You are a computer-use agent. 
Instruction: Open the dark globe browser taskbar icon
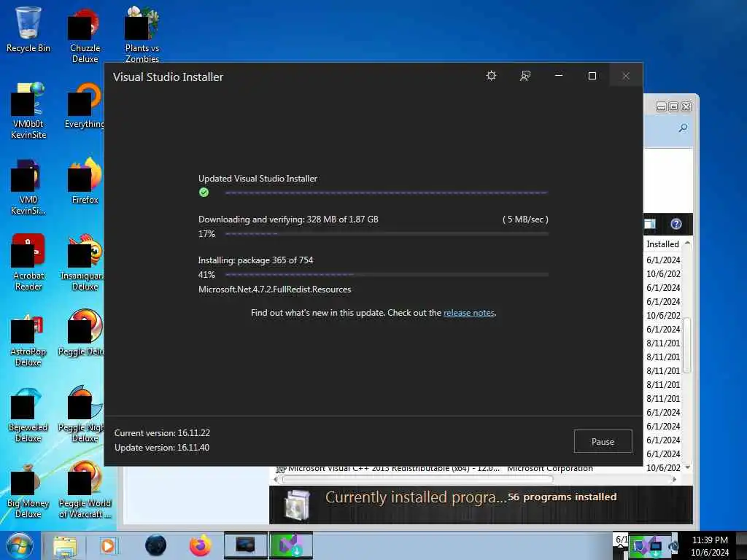[156, 545]
